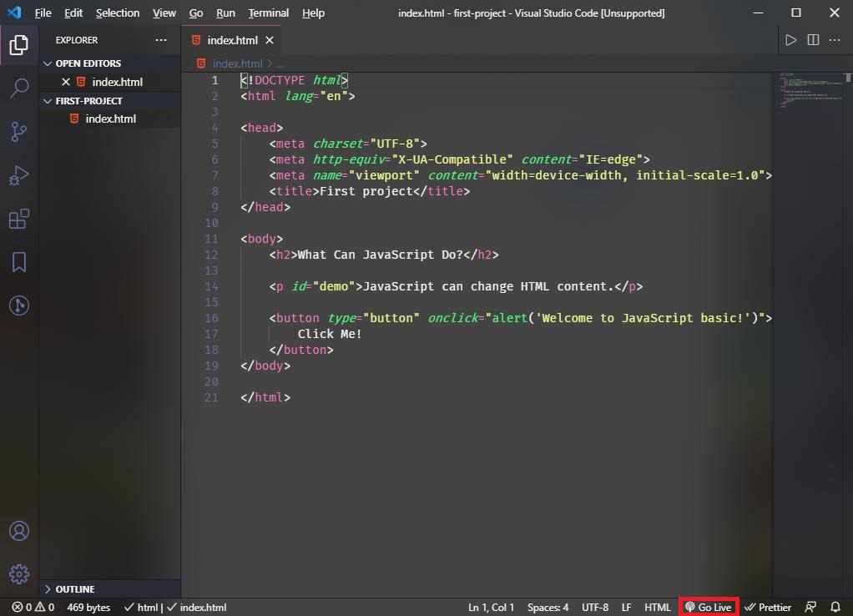Split the editor with the split icon
The height and width of the screenshot is (616, 853).
point(812,39)
